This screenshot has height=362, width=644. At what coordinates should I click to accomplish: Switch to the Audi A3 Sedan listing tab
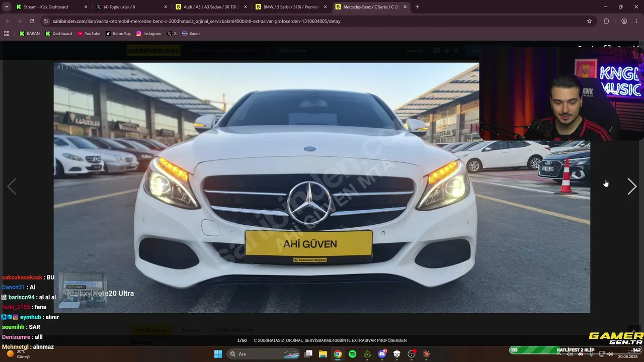pyautogui.click(x=211, y=7)
